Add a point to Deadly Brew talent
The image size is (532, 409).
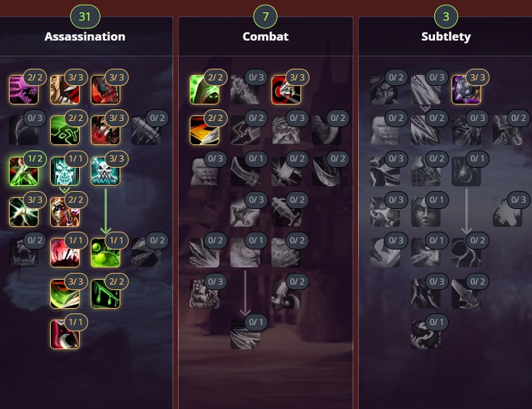(24, 171)
